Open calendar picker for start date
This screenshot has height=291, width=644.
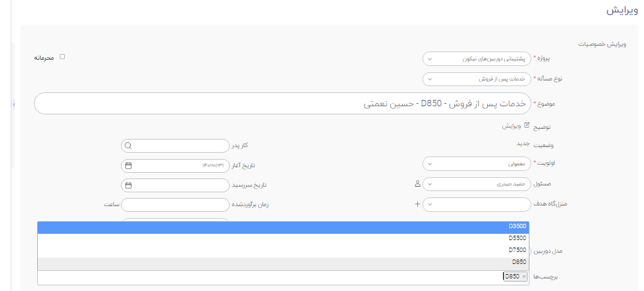tap(128, 165)
